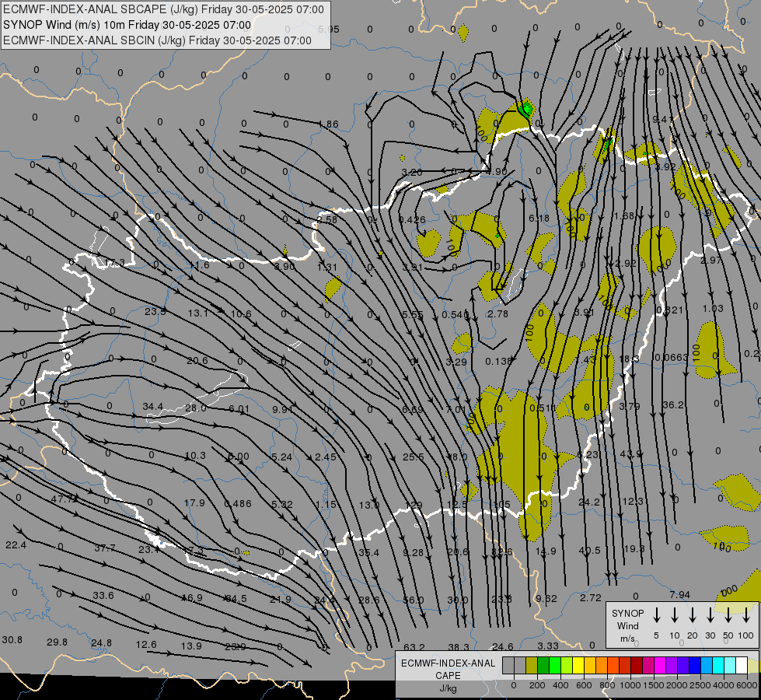The height and width of the screenshot is (700, 761).
Task: Pick the dark red swatch after the 1000 tick
Action: pyautogui.click(x=637, y=666)
